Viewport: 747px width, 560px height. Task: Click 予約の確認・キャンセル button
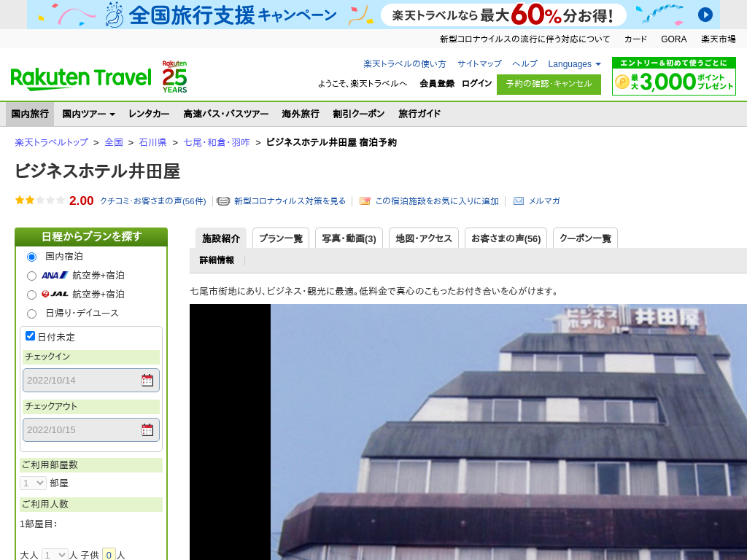549,85
